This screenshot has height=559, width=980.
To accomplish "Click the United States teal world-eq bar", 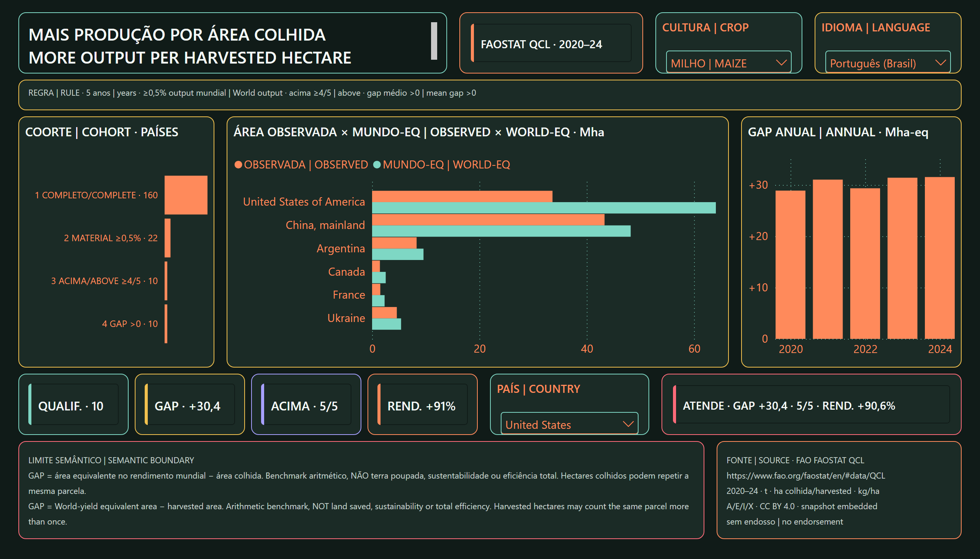I will point(544,208).
